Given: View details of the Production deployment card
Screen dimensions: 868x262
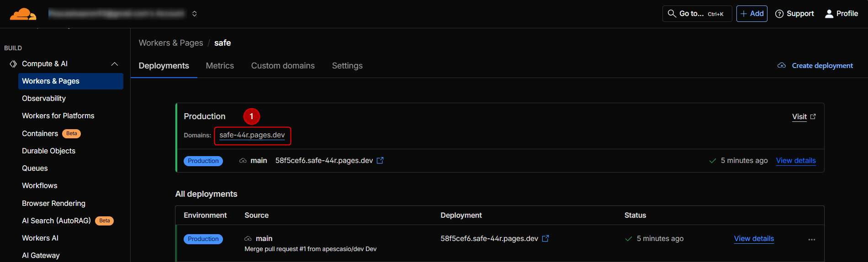Looking at the screenshot, I should pyautogui.click(x=795, y=161).
